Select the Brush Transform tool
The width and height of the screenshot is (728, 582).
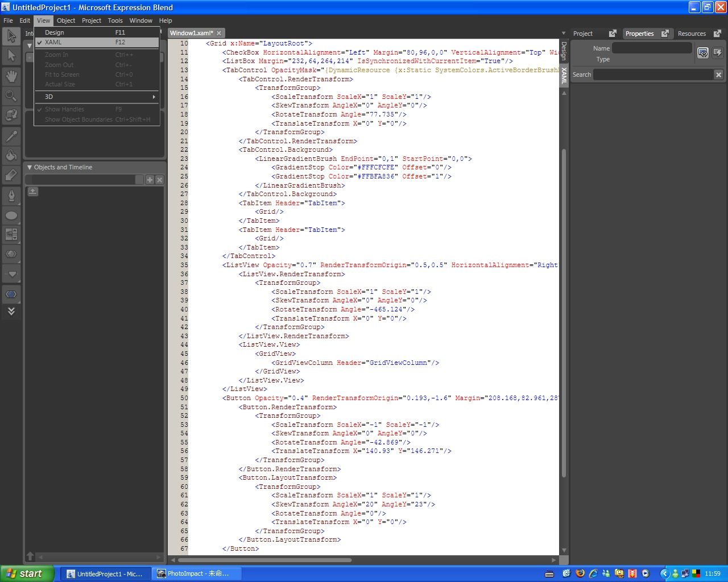[x=11, y=176]
